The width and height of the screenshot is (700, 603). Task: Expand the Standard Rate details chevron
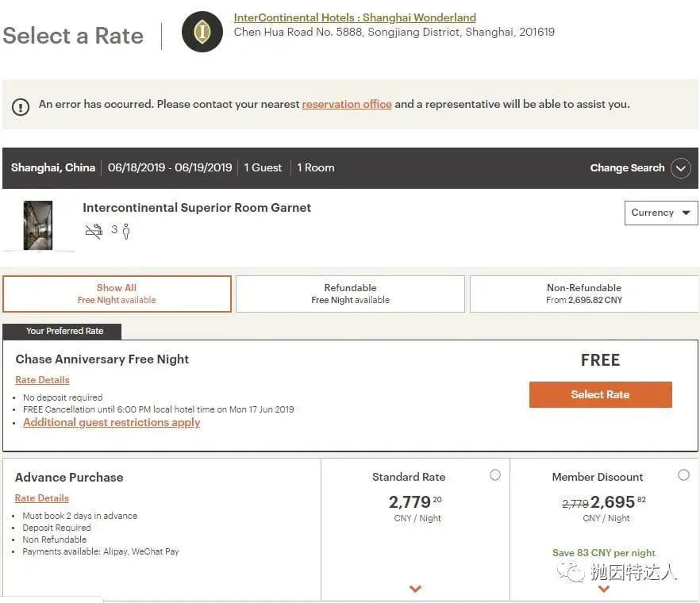415,589
